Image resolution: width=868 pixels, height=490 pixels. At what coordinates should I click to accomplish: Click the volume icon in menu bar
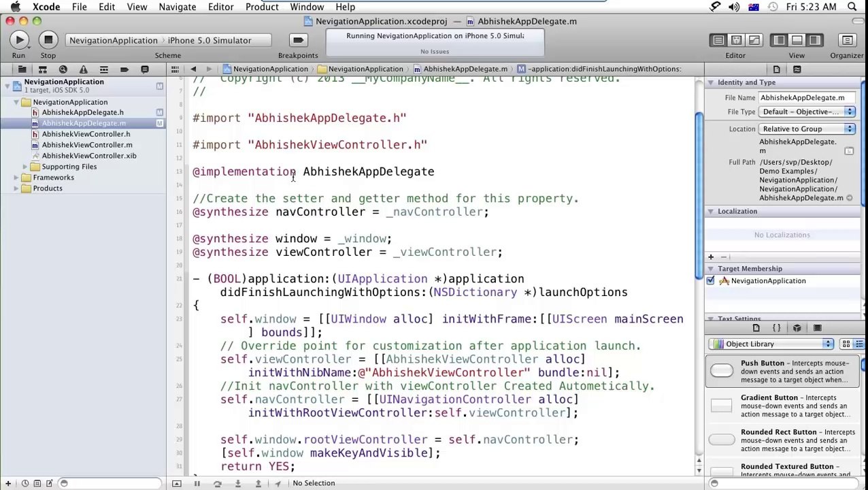click(734, 7)
